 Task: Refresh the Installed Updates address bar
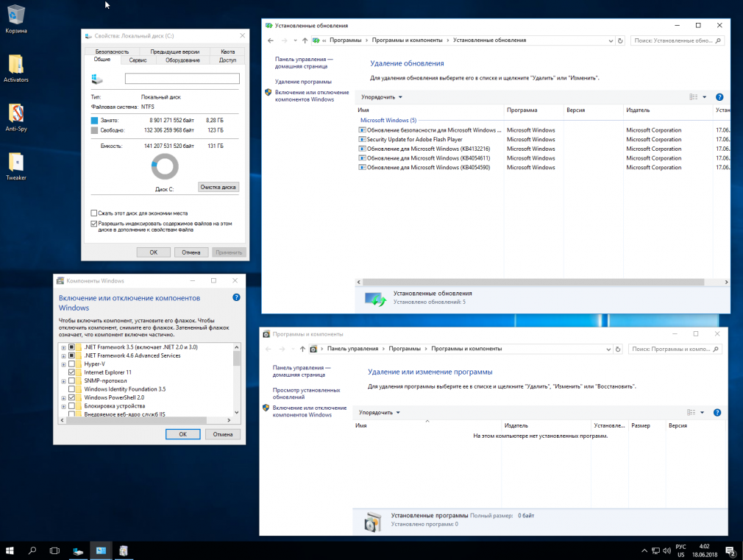[620, 40]
